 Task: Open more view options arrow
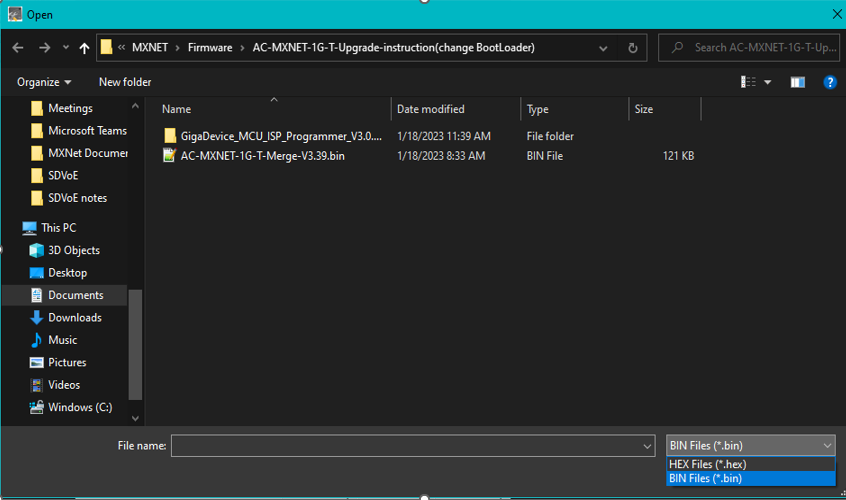768,82
